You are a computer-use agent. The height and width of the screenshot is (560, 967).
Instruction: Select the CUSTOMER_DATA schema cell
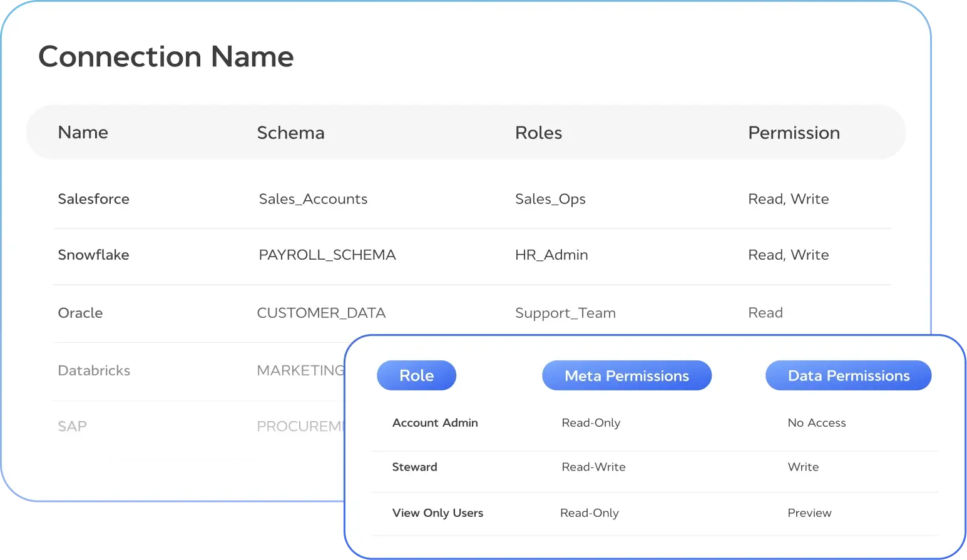[x=321, y=313]
